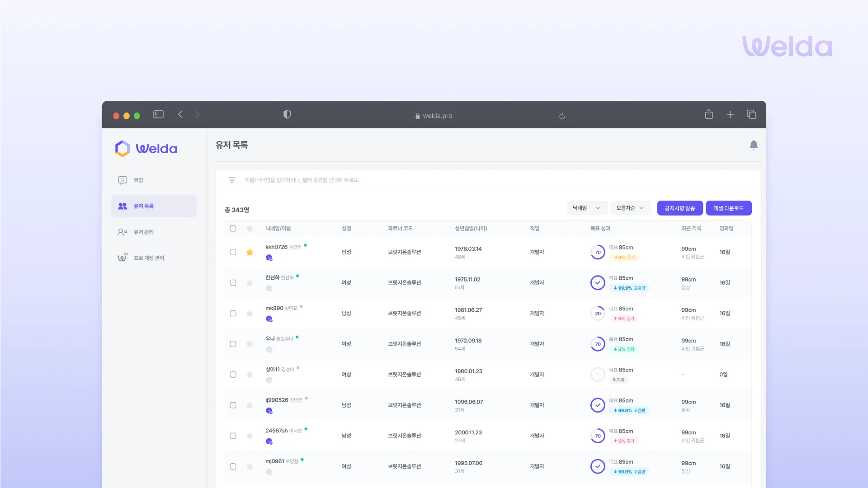Click browser forward arrow
The image size is (868, 488).
click(197, 114)
